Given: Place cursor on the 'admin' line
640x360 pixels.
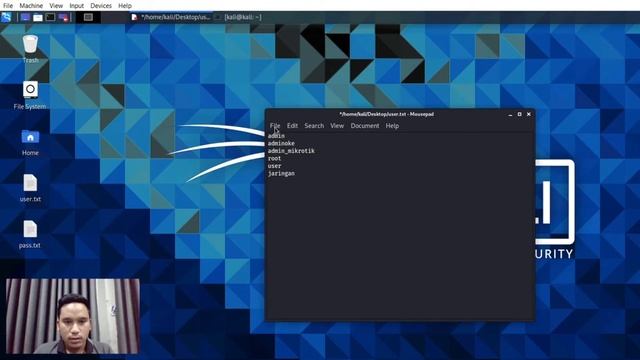Looking at the screenshot, I should tap(276, 136).
